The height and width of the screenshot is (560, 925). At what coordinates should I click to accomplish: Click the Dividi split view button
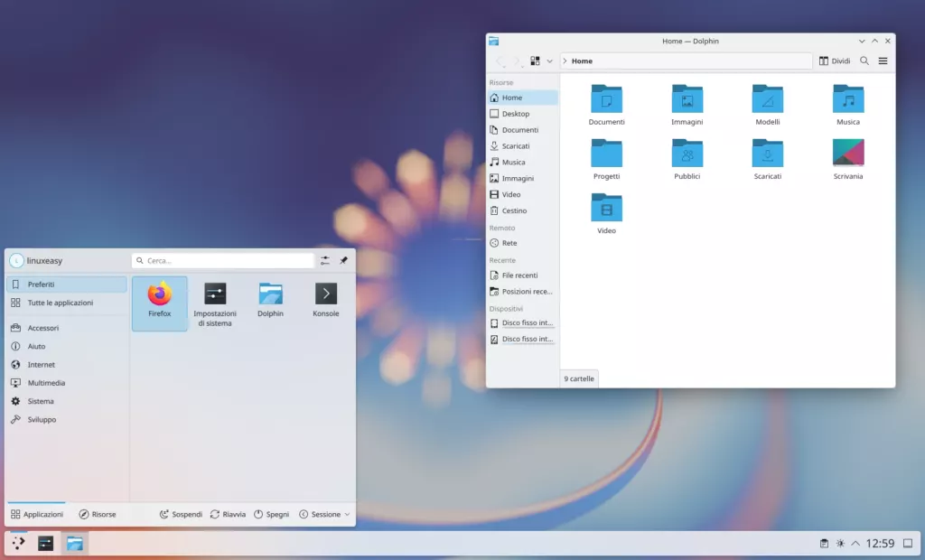tap(834, 61)
